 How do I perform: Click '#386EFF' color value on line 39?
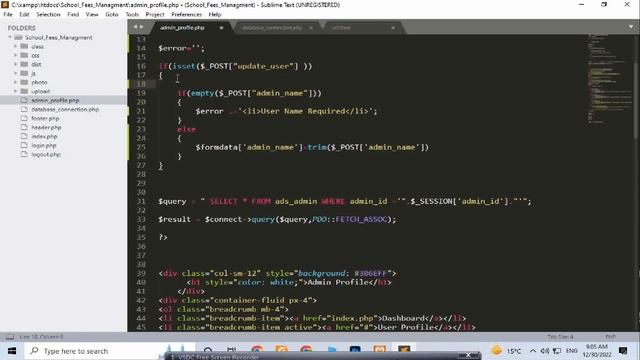click(371, 273)
